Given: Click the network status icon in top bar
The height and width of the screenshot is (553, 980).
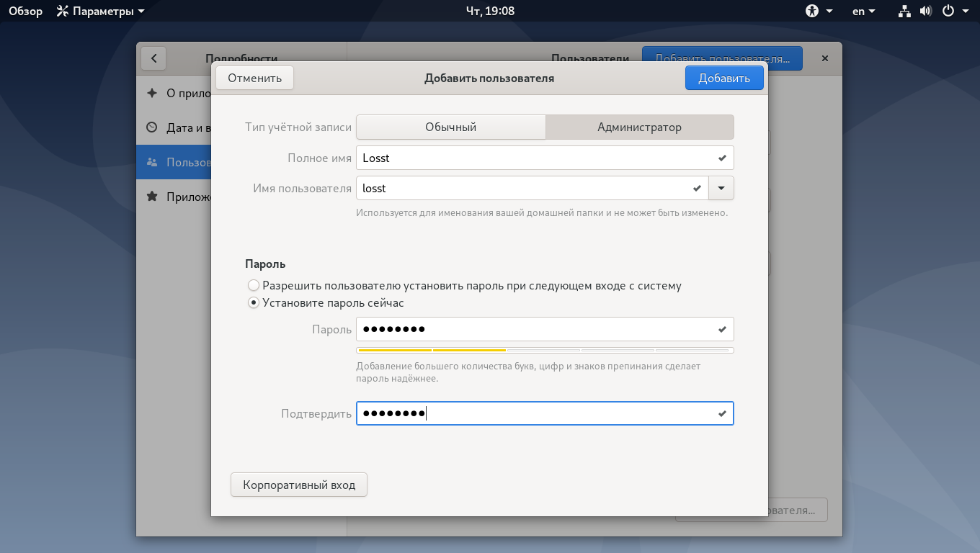Looking at the screenshot, I should tap(904, 11).
